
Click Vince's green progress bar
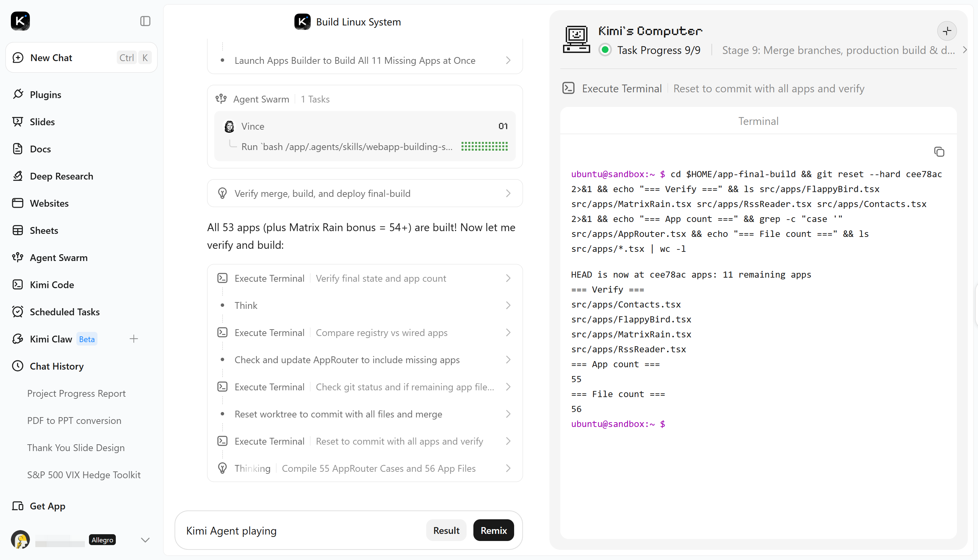484,147
